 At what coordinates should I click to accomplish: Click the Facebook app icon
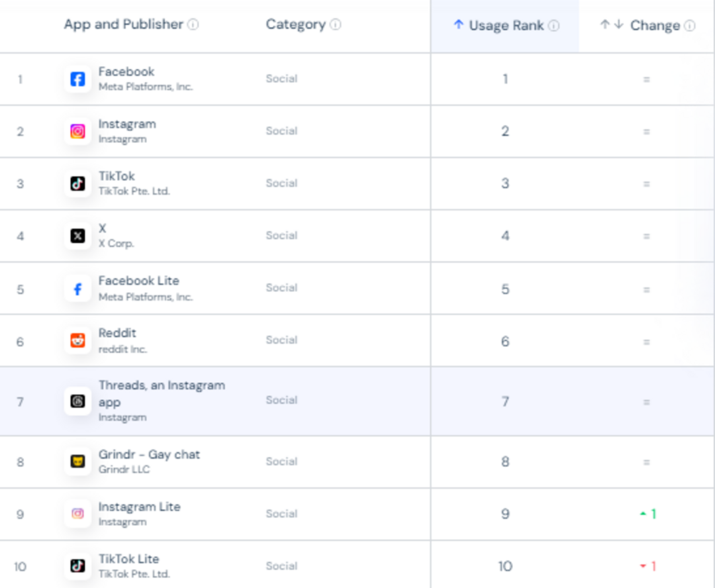(77, 79)
